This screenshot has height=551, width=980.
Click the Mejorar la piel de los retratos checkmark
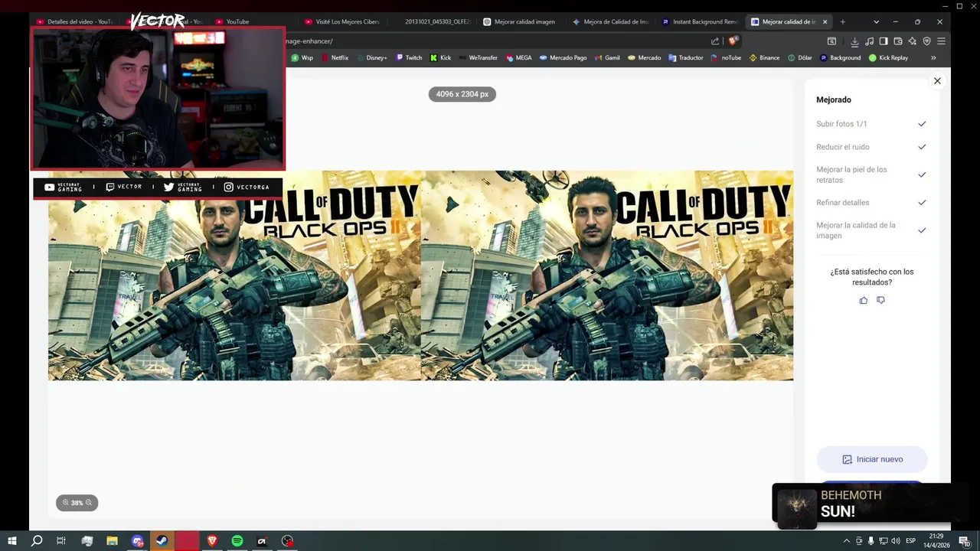[922, 174]
